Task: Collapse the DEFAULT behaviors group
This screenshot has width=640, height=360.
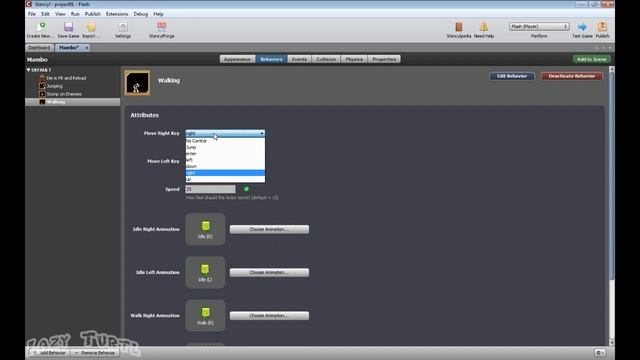Action: click(29, 70)
